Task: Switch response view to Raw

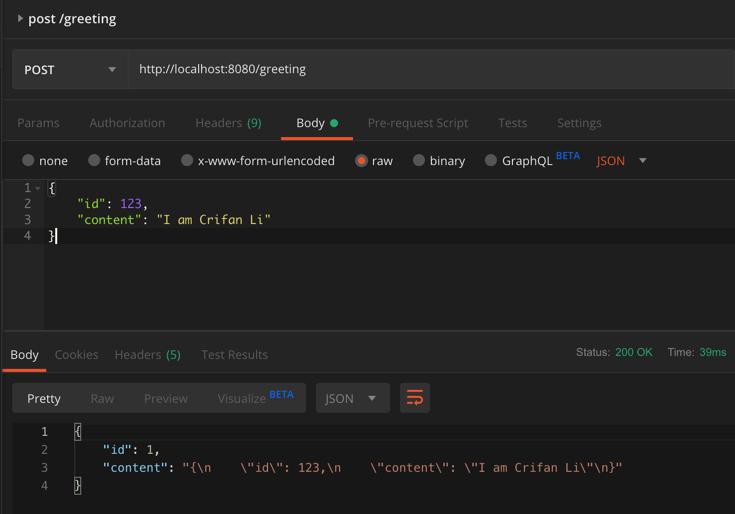Action: [x=102, y=398]
